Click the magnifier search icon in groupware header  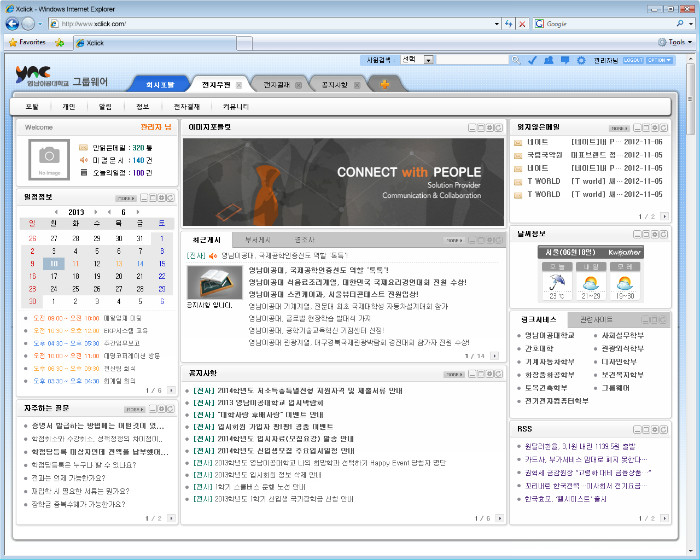pos(516,60)
